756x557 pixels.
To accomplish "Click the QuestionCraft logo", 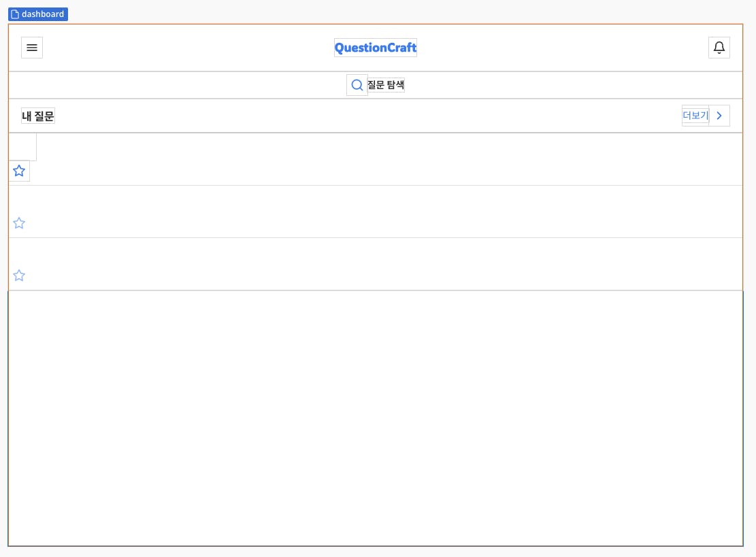I will (376, 48).
